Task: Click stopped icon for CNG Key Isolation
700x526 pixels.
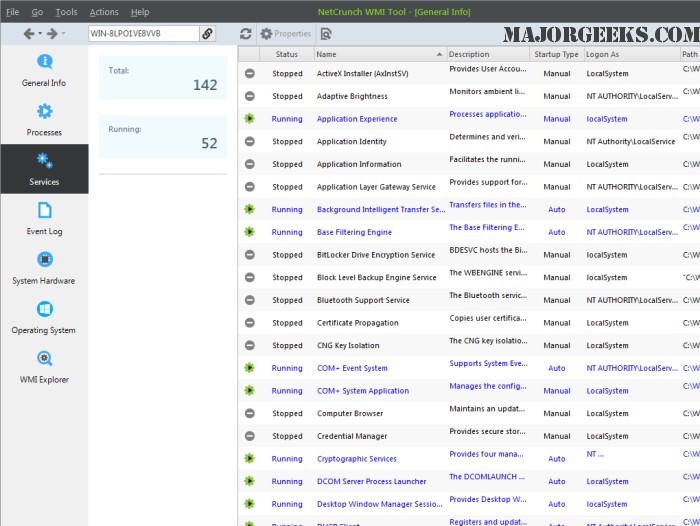Action: tap(250, 345)
